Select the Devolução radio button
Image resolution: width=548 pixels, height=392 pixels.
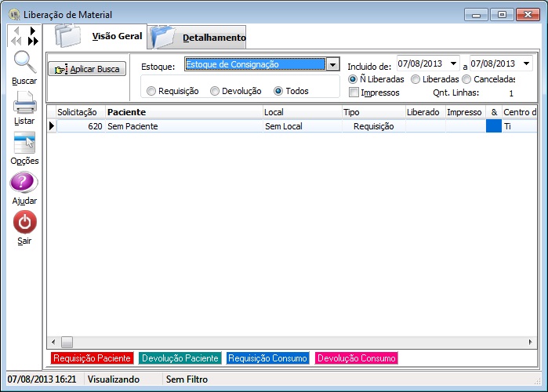[216, 91]
